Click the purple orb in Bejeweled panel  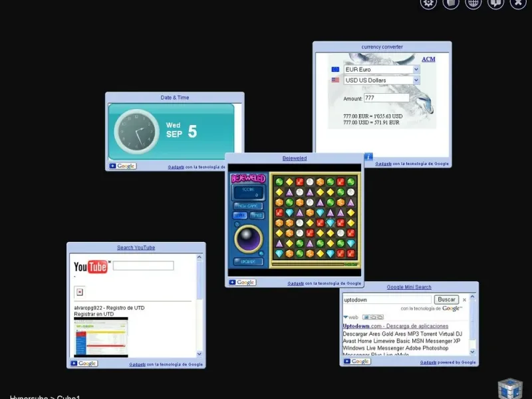point(249,239)
